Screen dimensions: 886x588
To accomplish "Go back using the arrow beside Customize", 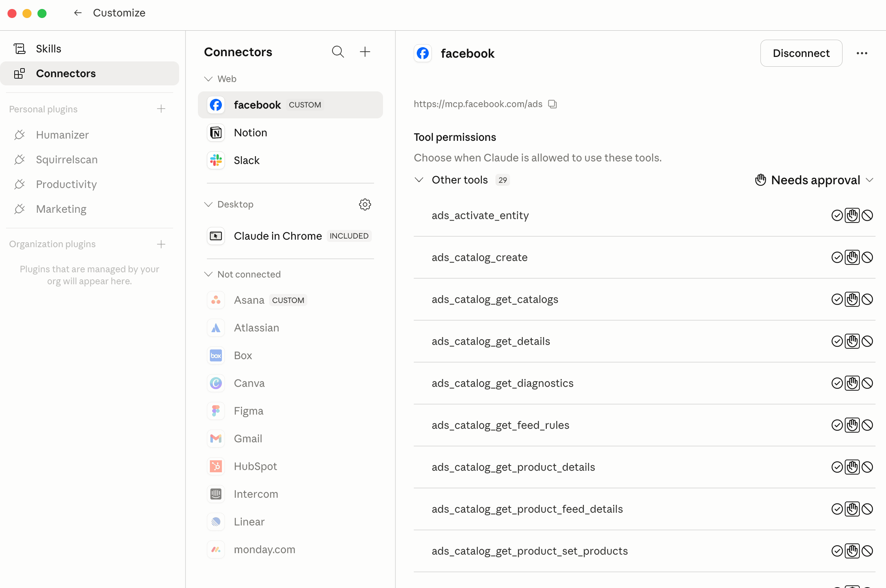I will click(x=78, y=13).
